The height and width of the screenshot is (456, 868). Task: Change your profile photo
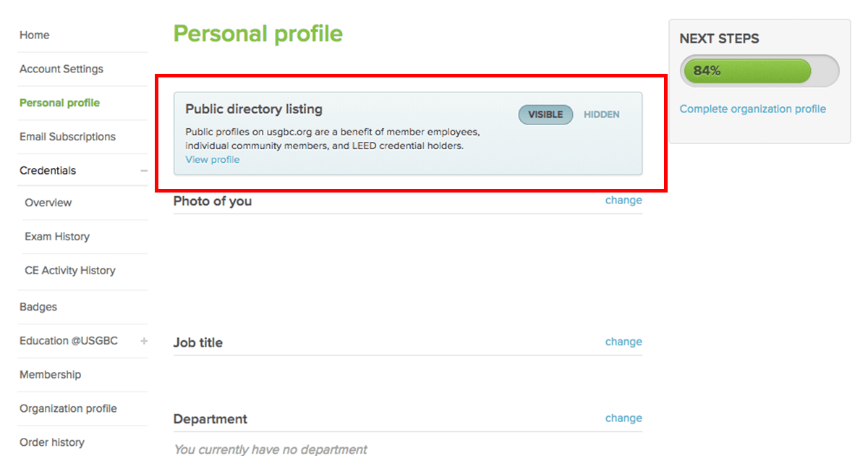point(624,200)
